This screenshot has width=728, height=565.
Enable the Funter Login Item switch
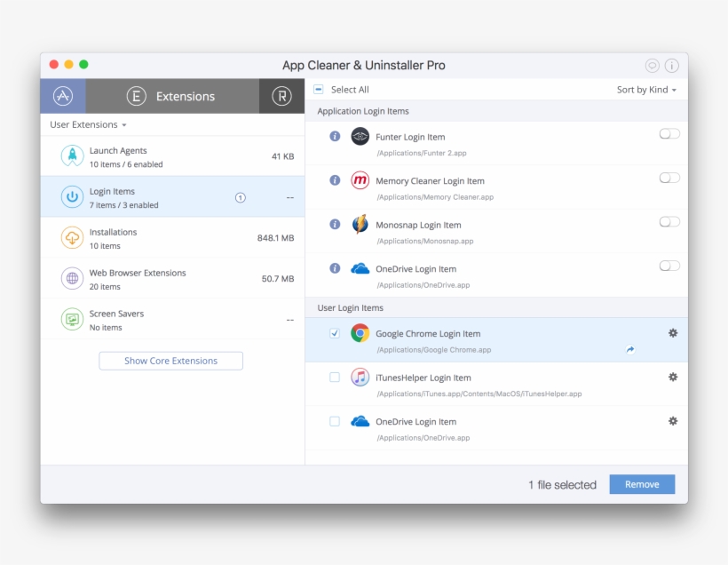[x=669, y=134]
